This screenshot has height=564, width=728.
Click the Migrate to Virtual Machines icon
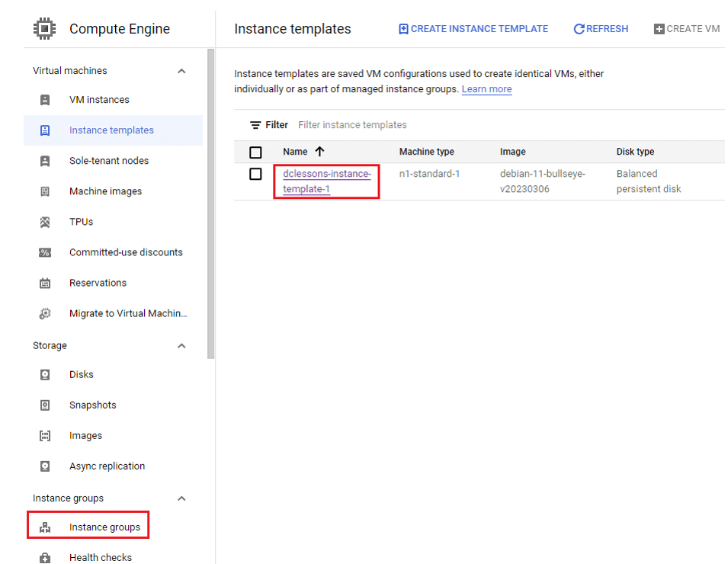[45, 314]
